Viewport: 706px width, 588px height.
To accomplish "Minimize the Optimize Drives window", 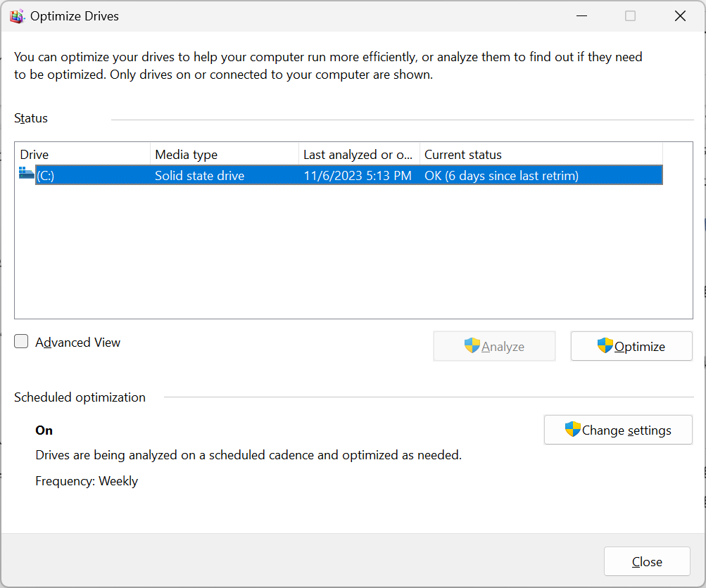I will point(581,16).
